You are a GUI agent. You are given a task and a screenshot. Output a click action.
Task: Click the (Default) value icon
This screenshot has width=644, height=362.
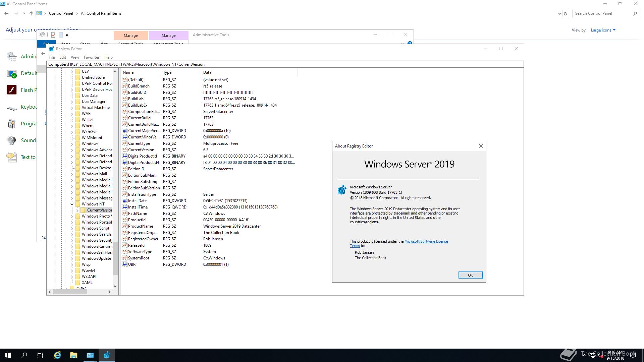tap(125, 79)
